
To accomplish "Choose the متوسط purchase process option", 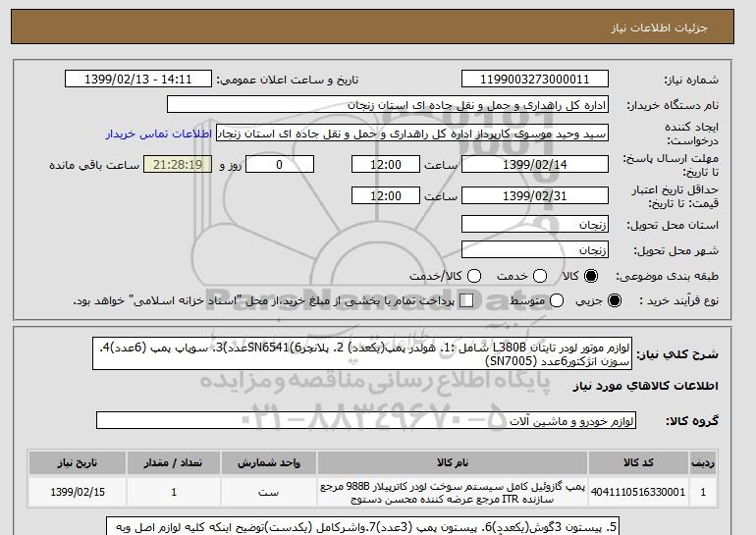I will click(557, 300).
